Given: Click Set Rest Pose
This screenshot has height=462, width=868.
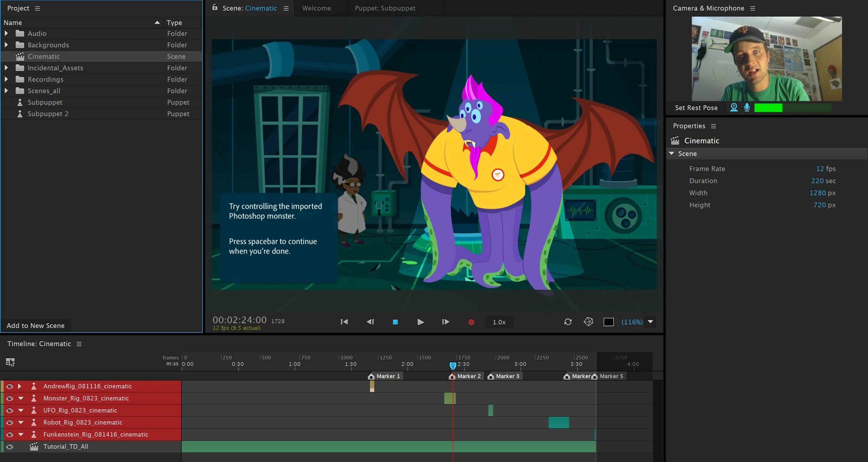Looking at the screenshot, I should coord(696,108).
